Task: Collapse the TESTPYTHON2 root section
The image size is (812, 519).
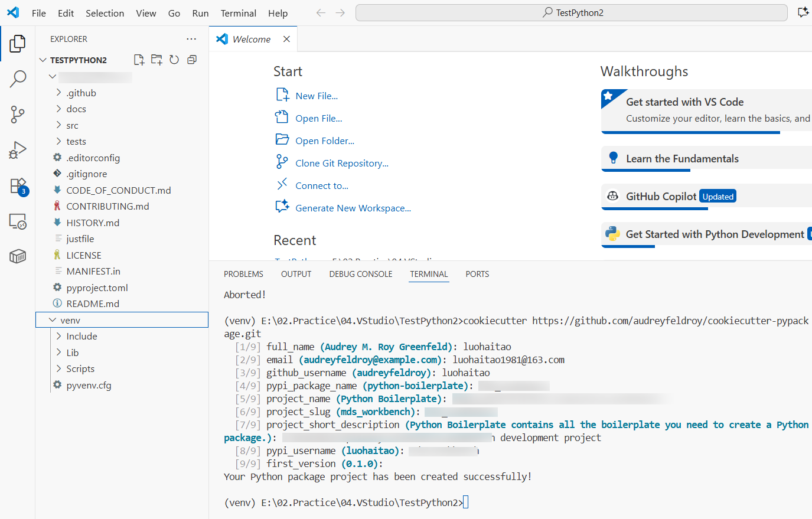Action: [x=43, y=60]
